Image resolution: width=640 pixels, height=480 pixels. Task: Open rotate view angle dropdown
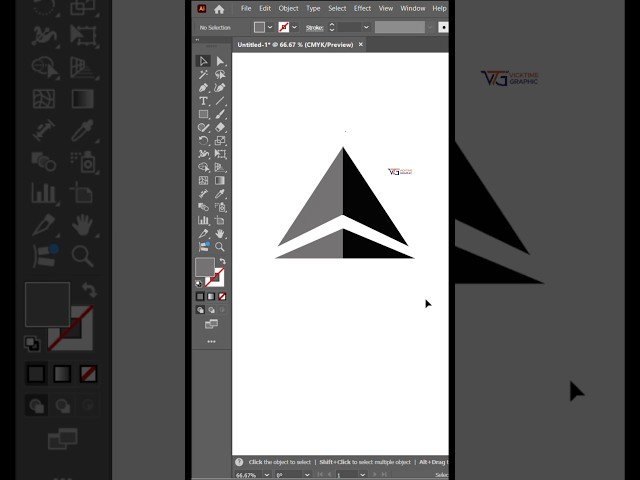307,475
